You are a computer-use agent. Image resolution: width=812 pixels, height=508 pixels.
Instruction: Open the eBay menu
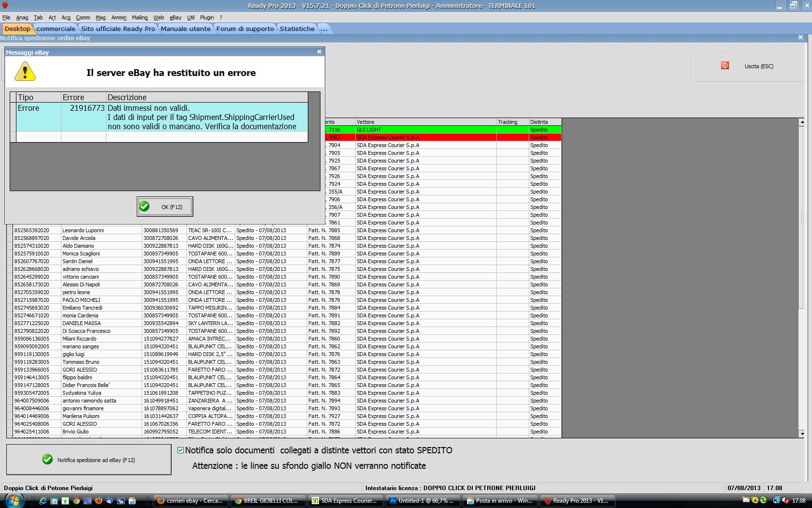[x=175, y=17]
